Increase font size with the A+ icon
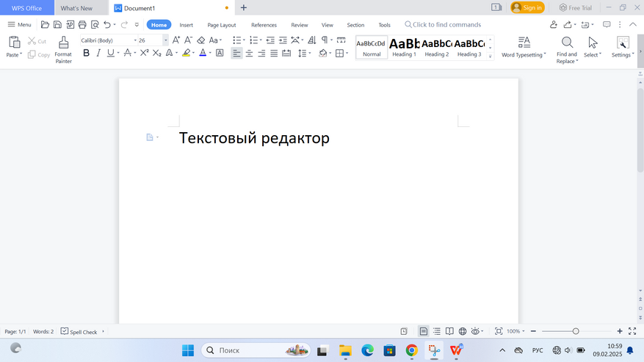644x362 pixels. (176, 40)
